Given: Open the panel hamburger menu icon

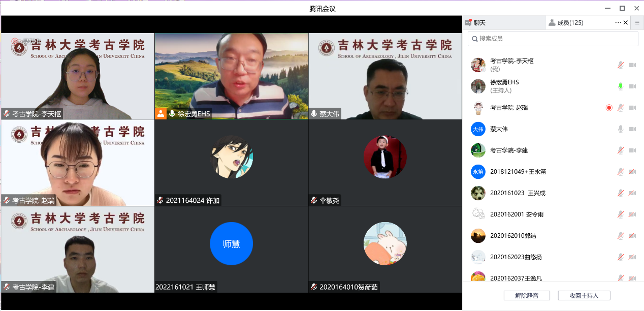Looking at the screenshot, I should click(637, 22).
